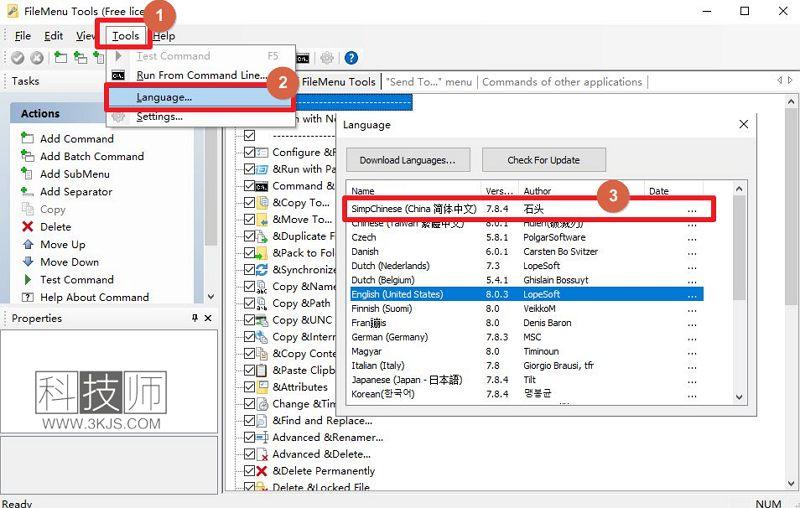Switch to the "Send To..." menu tab

429,82
